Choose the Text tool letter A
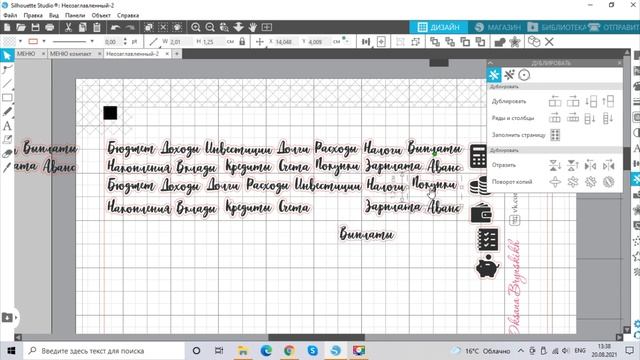Viewport: 640px width, 360px height. click(7, 126)
